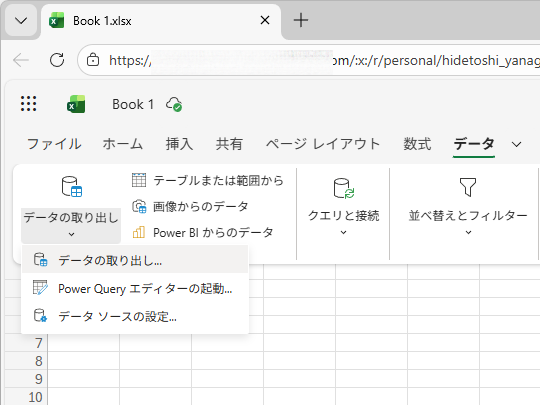Click the データ ribbon tab
Image resolution: width=540 pixels, height=405 pixels.
coord(474,144)
